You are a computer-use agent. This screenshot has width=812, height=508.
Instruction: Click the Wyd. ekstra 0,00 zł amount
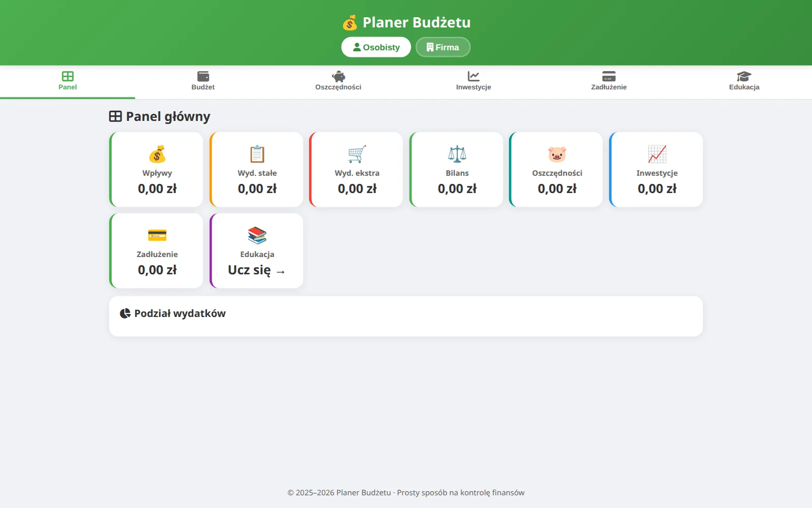click(x=357, y=189)
